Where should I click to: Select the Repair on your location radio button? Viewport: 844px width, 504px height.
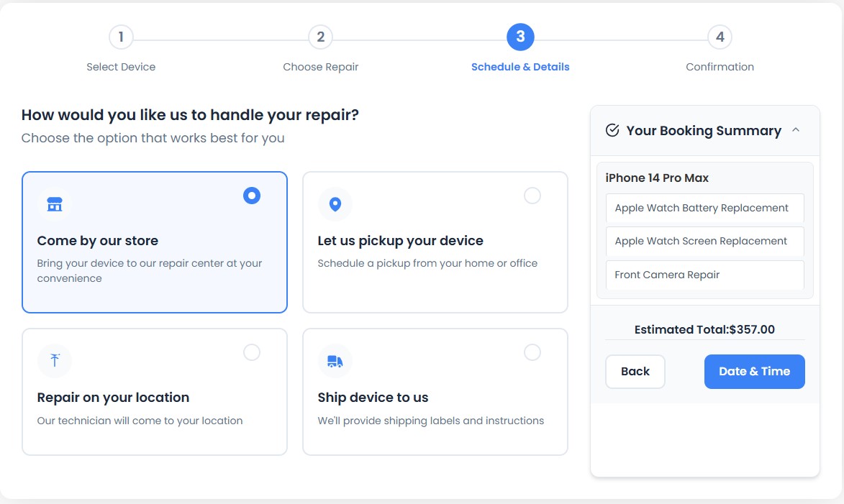point(251,352)
